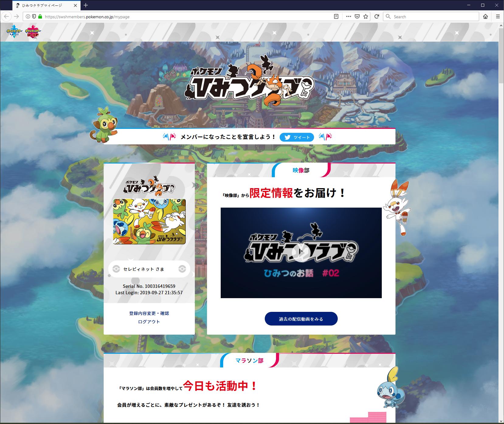504x424 pixels.
Task: Click the green padlock security icon
Action: tap(40, 17)
